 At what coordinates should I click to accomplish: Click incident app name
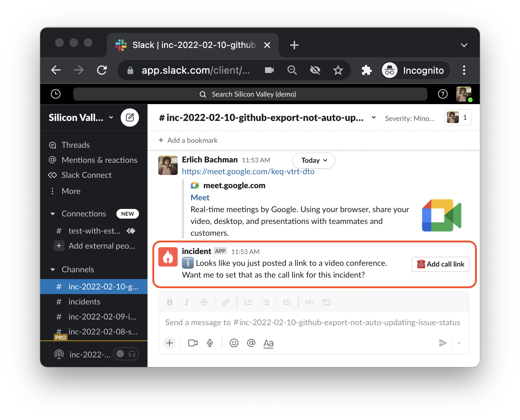[x=197, y=251]
